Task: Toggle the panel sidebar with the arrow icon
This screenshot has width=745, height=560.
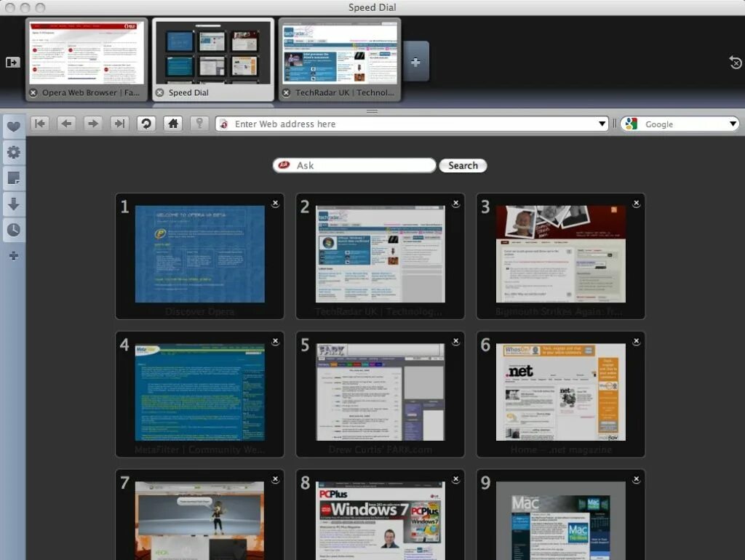Action: [13, 63]
